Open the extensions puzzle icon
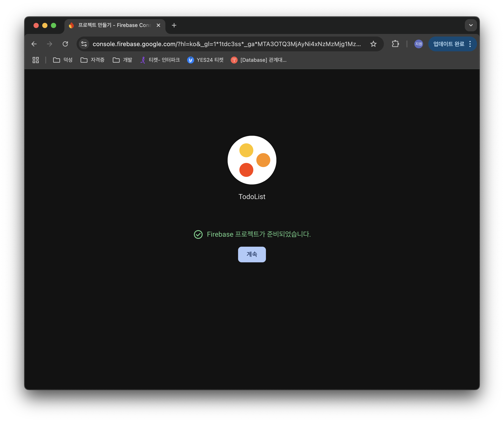The height and width of the screenshot is (422, 504). coord(395,44)
